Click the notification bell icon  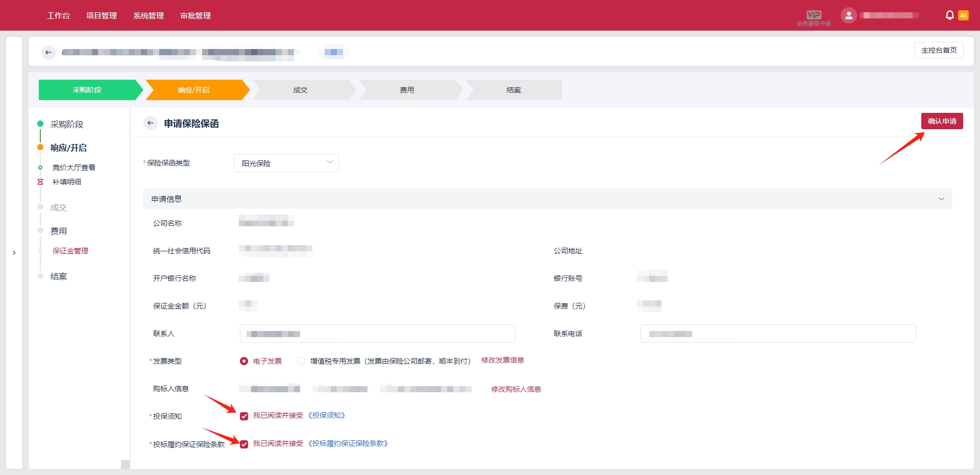(949, 15)
